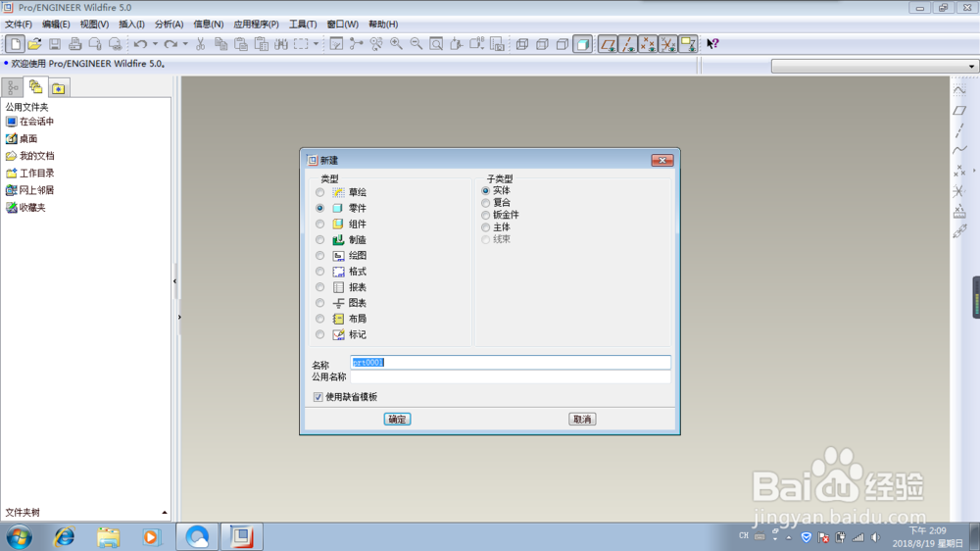980x551 pixels.
Task: Toggle datum planes display icon
Action: (608, 44)
